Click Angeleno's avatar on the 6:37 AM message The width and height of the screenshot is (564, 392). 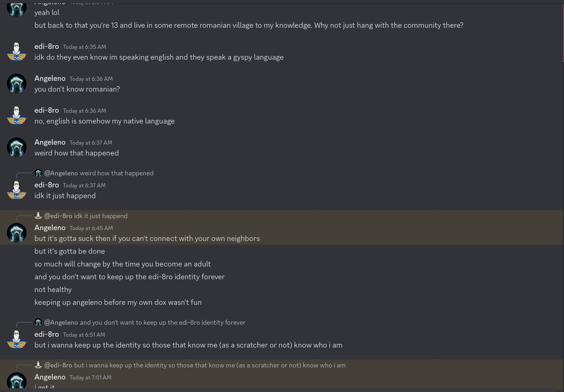(x=16, y=147)
